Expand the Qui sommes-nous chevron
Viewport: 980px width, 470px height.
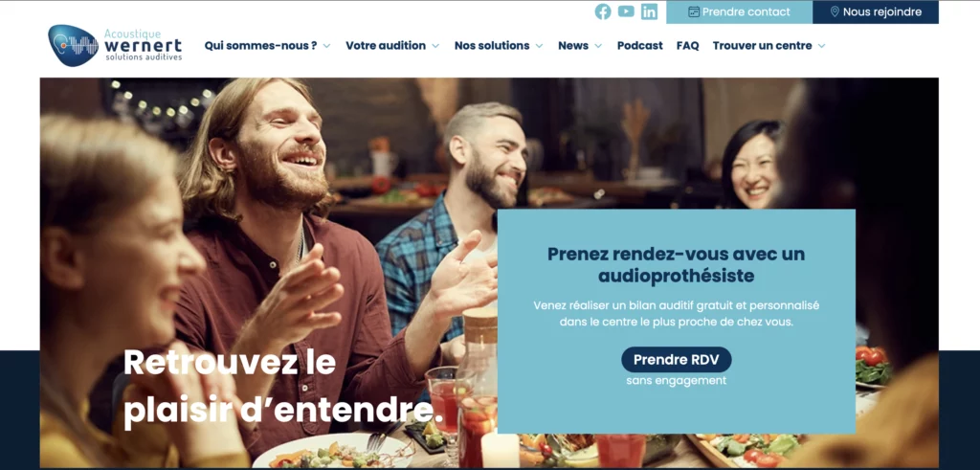coord(326,46)
